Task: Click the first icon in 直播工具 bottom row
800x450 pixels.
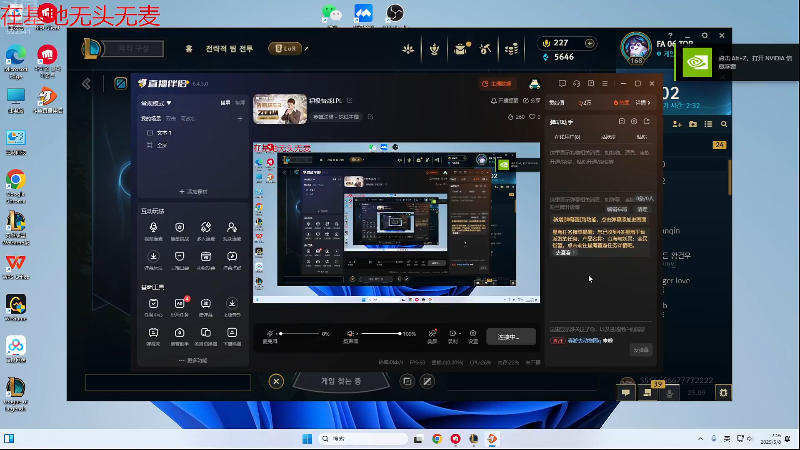Action: click(x=154, y=333)
